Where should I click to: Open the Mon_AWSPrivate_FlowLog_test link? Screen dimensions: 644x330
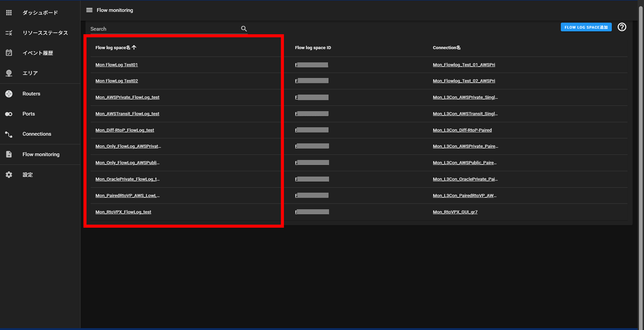pyautogui.click(x=127, y=97)
